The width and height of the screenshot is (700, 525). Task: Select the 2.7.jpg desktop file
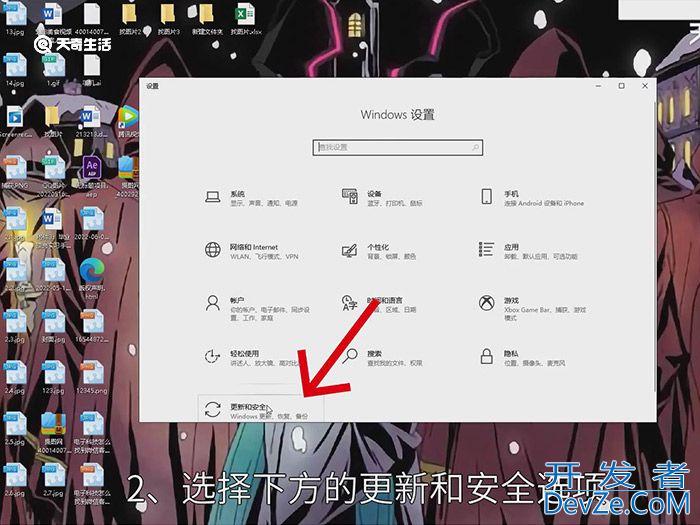pos(54,480)
